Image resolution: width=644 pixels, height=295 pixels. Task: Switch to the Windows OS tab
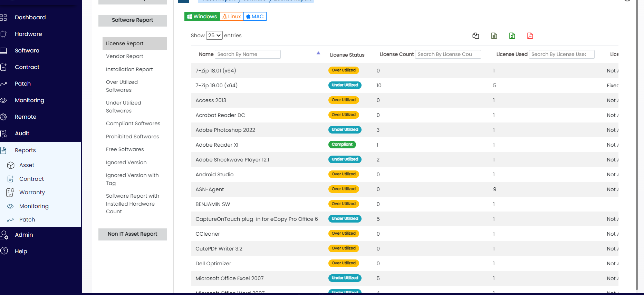pyautogui.click(x=202, y=17)
